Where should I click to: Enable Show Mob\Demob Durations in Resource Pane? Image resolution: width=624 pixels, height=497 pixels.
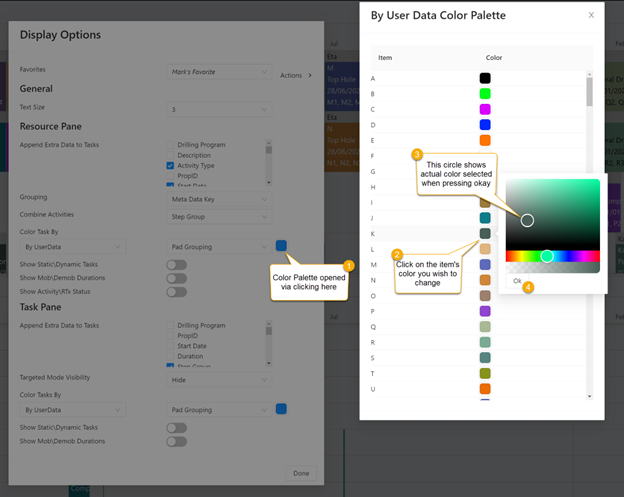[177, 278]
